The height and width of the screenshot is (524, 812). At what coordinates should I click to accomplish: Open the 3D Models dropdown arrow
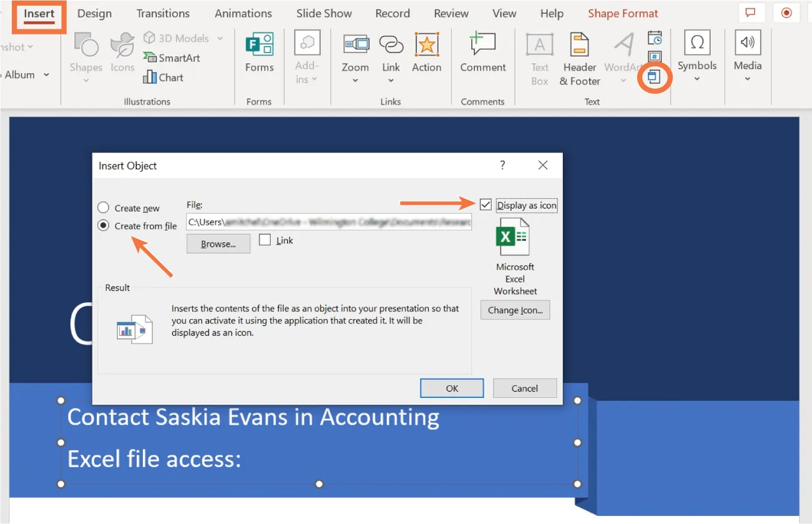220,38
